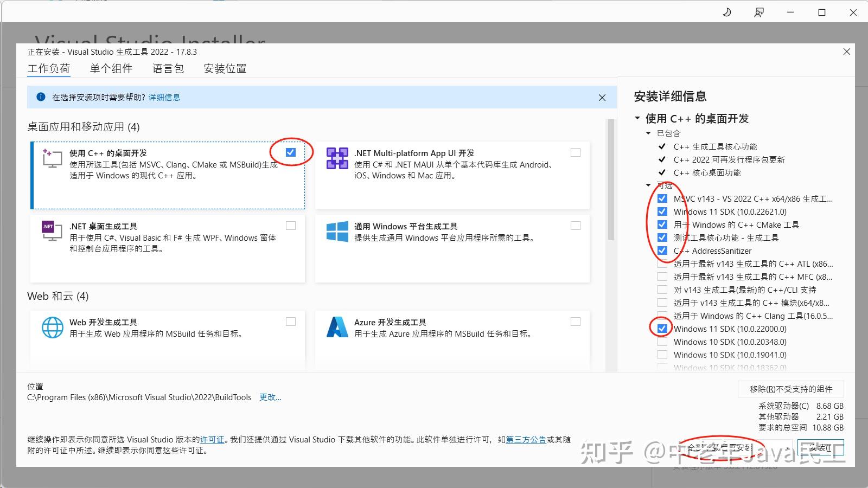Check .NET 桌面生成工具 workload checkbox
868x488 pixels.
pos(291,226)
